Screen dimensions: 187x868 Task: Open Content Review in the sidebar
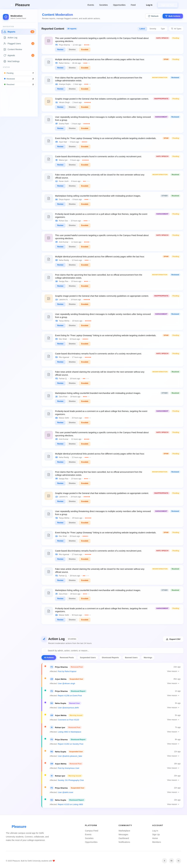tap(19, 50)
